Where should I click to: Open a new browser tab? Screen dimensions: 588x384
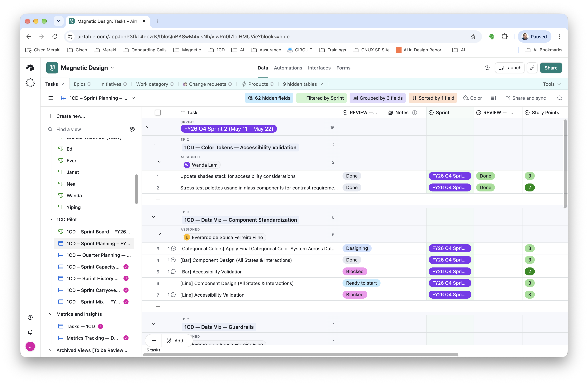point(157,21)
